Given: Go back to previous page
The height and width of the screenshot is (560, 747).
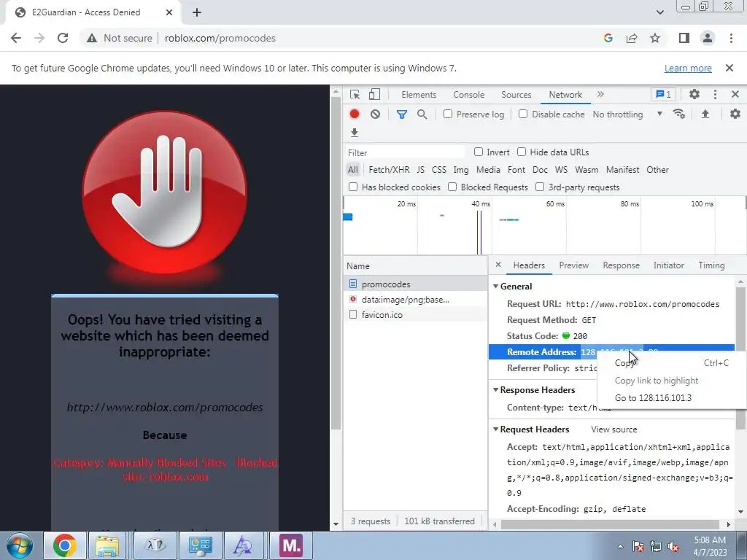Looking at the screenshot, I should [x=16, y=38].
